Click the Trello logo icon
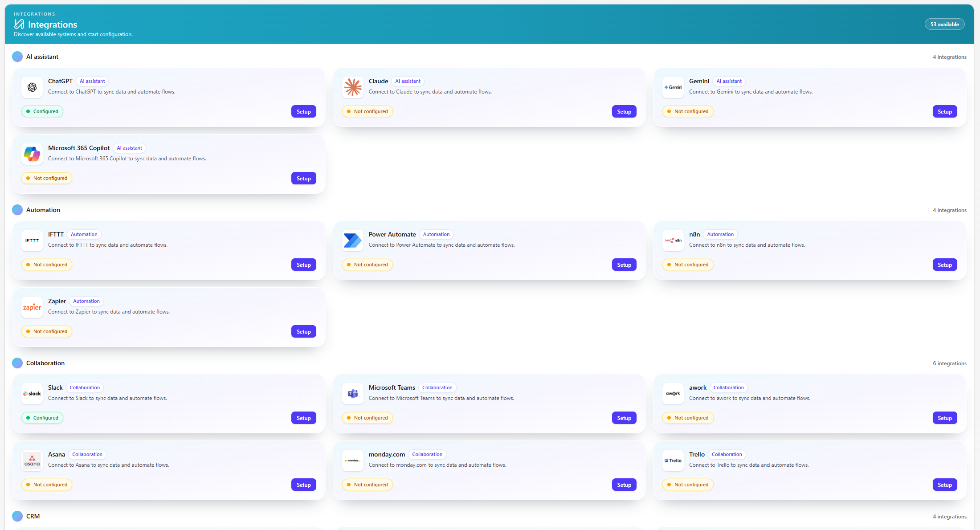Image resolution: width=980 pixels, height=530 pixels. (673, 461)
